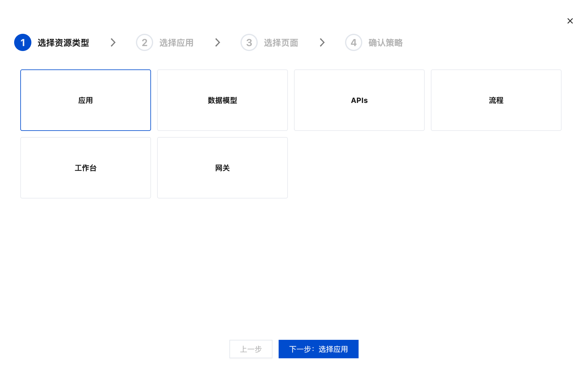The height and width of the screenshot is (373, 588).
Task: Click 下一步：选择应用 to continue
Action: (x=318, y=349)
